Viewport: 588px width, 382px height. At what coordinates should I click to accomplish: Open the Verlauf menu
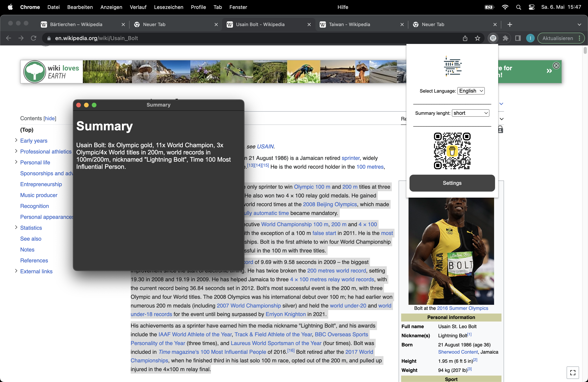click(138, 7)
